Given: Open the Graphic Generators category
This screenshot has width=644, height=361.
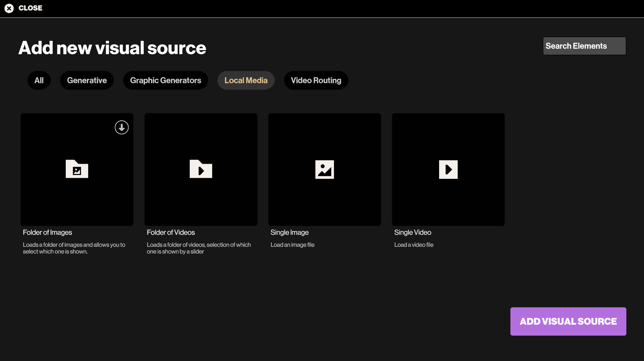Looking at the screenshot, I should [165, 80].
